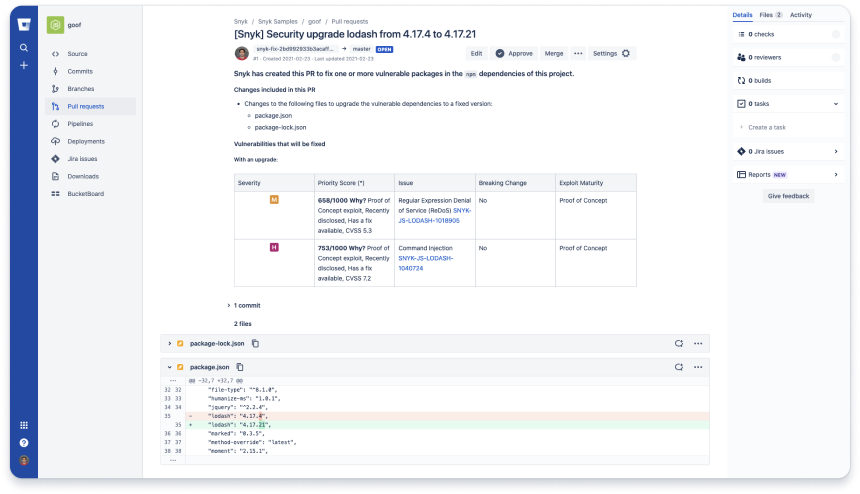Click the help question mark icon

[x=23, y=442]
